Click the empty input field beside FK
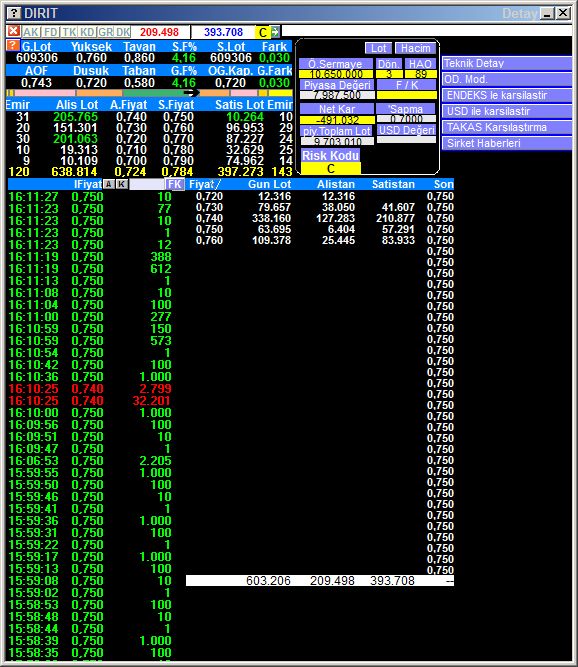 point(147,184)
